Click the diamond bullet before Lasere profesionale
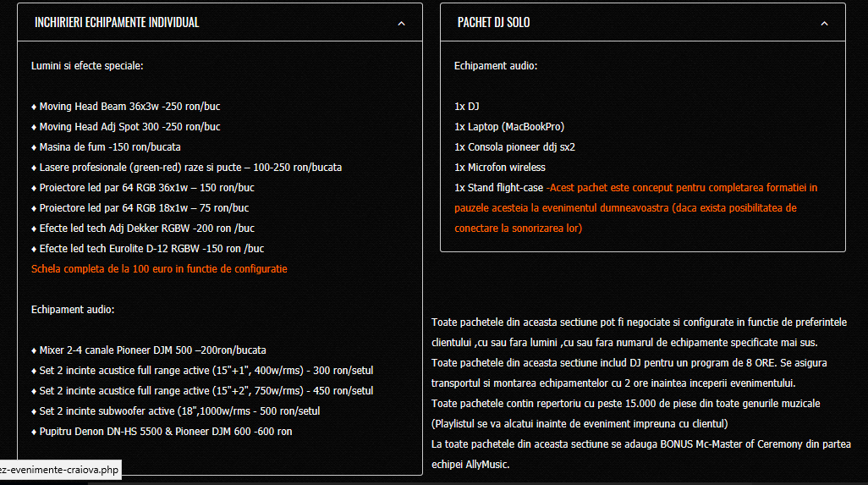Viewport: 868px width, 485px height. [x=34, y=168]
